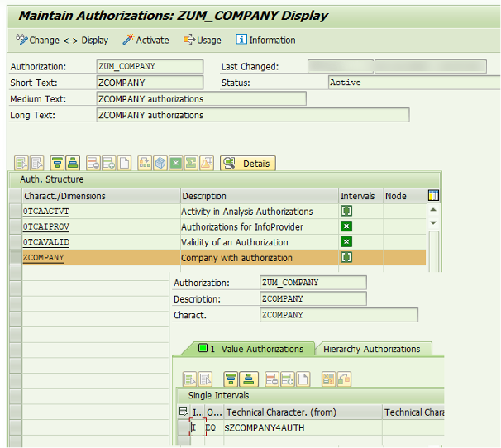Select the row selector for $ZCOMPANY4AUTH interval

tap(183, 427)
